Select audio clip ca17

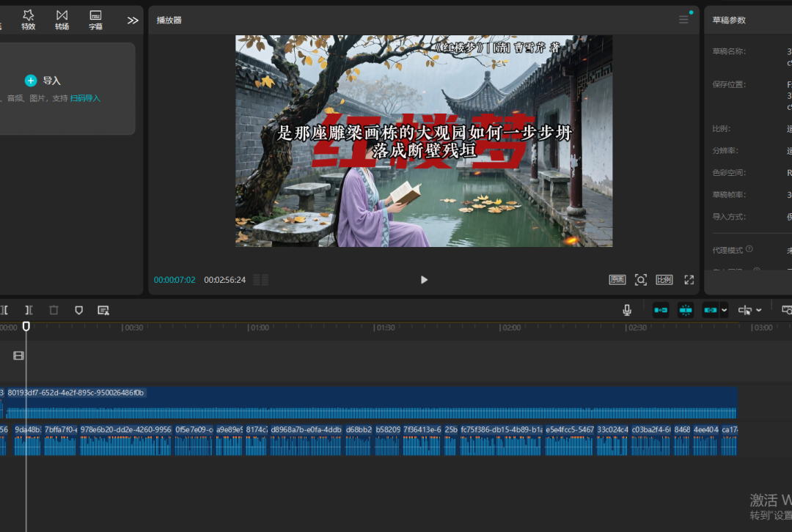tap(729, 440)
